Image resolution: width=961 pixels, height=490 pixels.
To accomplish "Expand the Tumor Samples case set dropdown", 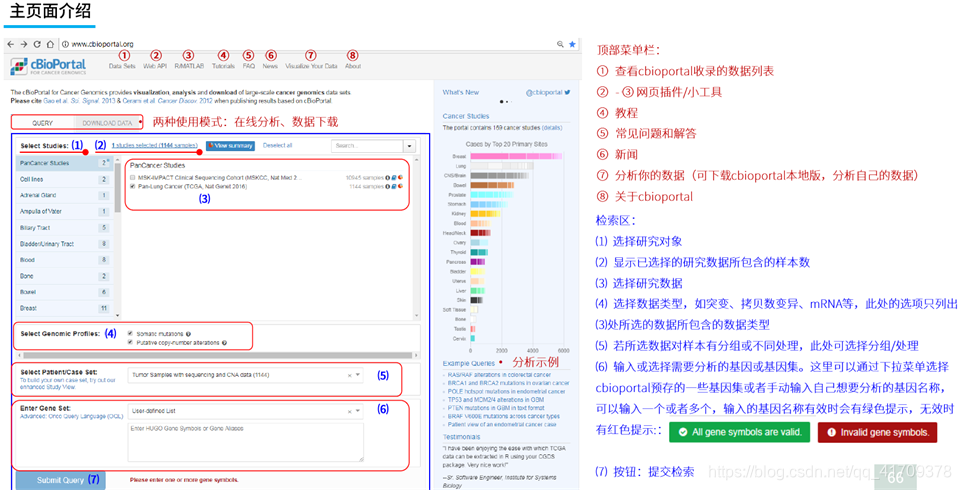I will point(358,375).
